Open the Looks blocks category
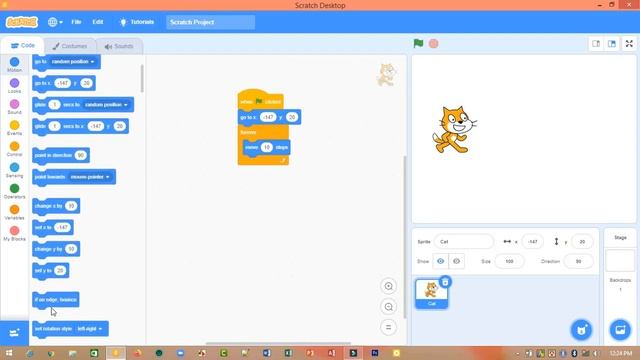The width and height of the screenshot is (640, 360). click(x=14, y=86)
